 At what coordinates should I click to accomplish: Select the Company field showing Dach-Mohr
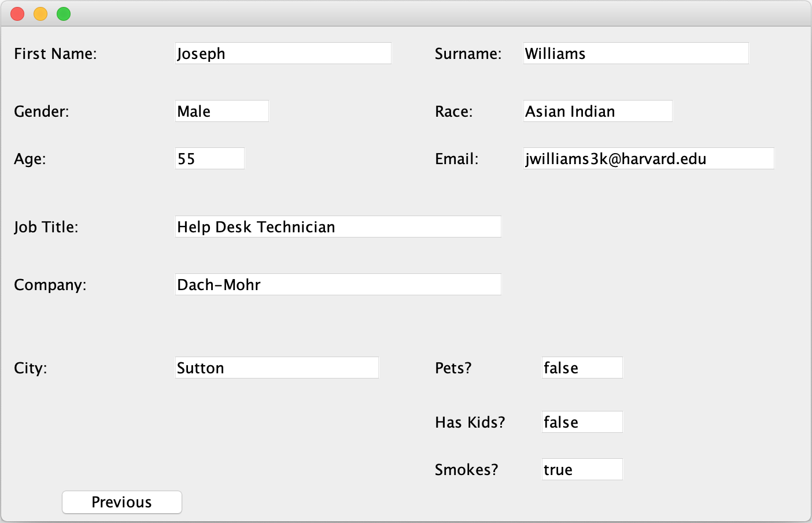tap(338, 284)
